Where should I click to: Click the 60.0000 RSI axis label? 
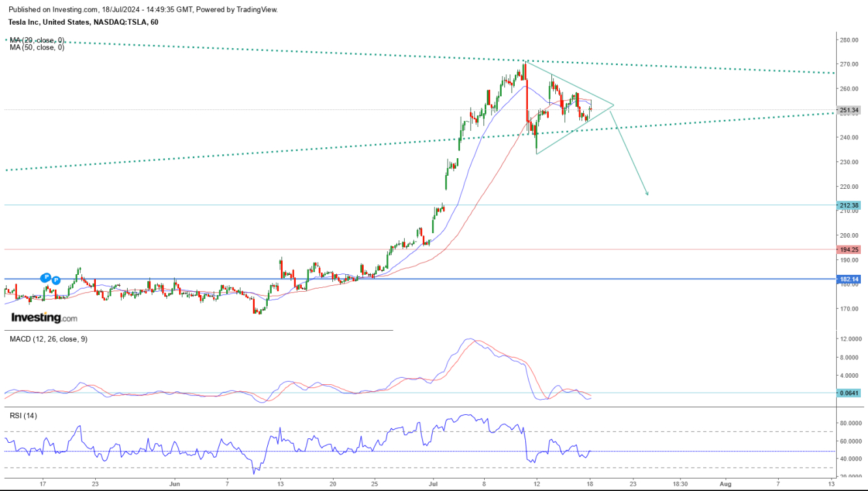(851, 441)
